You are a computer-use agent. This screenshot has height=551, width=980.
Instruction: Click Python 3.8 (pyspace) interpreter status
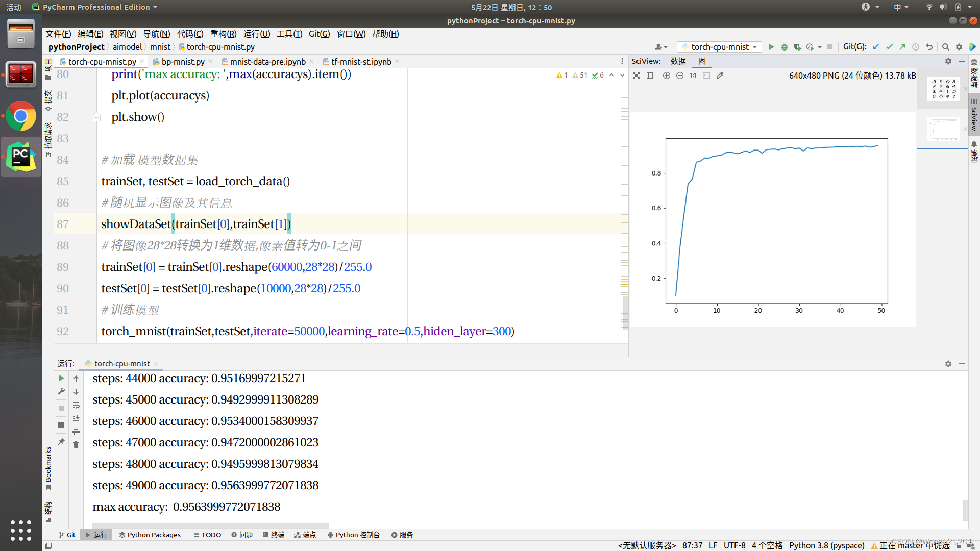tap(826, 545)
